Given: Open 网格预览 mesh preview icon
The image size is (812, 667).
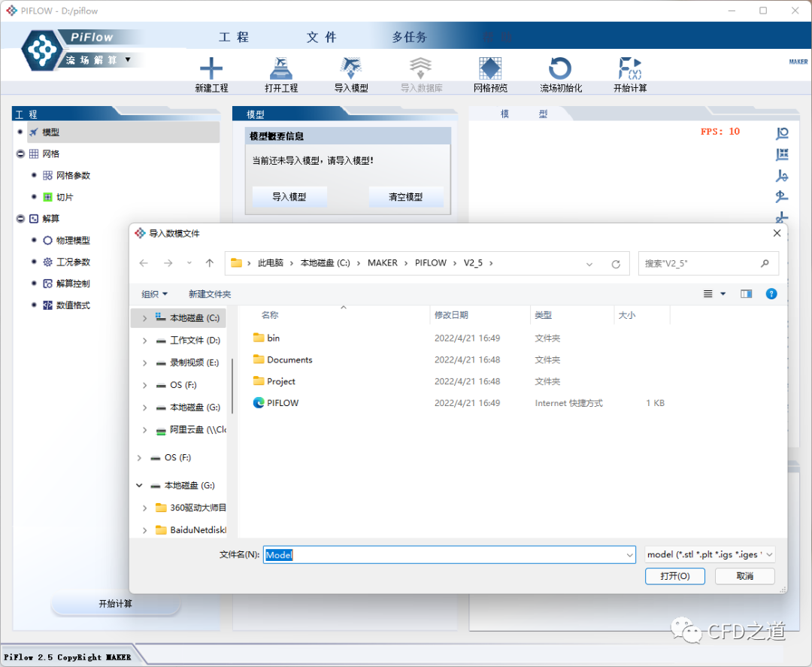Looking at the screenshot, I should click(490, 69).
